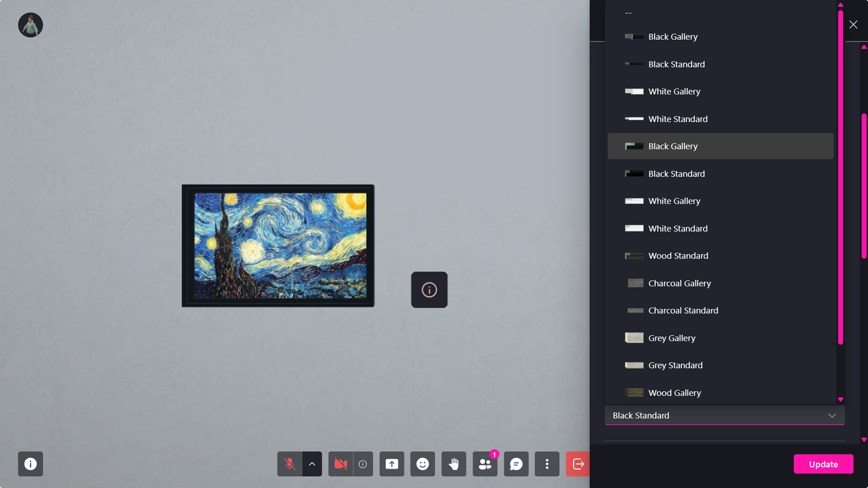Expand microphone device options
The width and height of the screenshot is (868, 488).
point(312,464)
